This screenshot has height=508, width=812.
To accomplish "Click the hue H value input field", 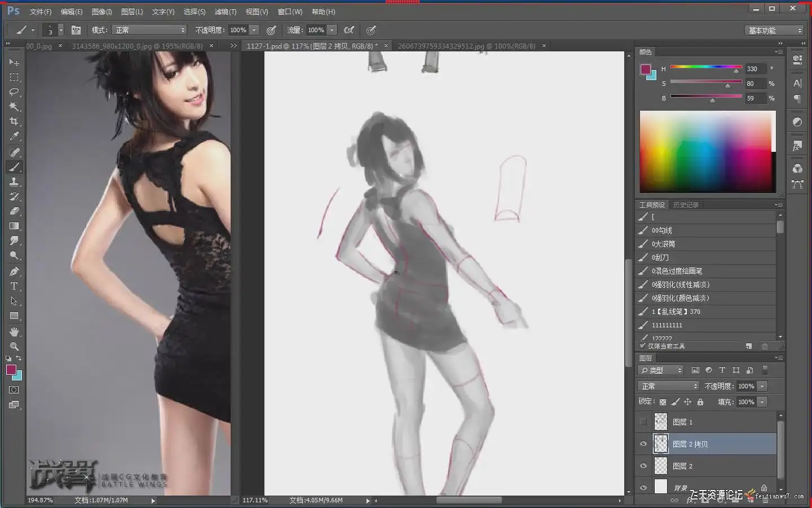I will coord(755,69).
